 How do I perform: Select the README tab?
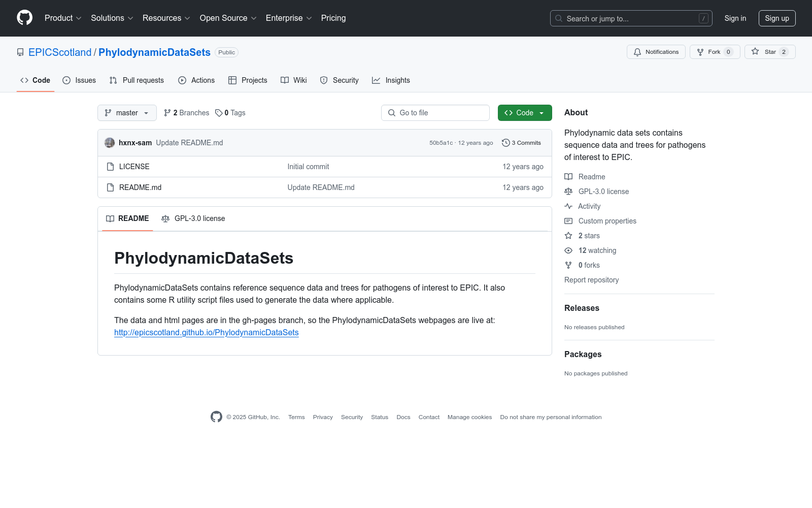tap(127, 218)
